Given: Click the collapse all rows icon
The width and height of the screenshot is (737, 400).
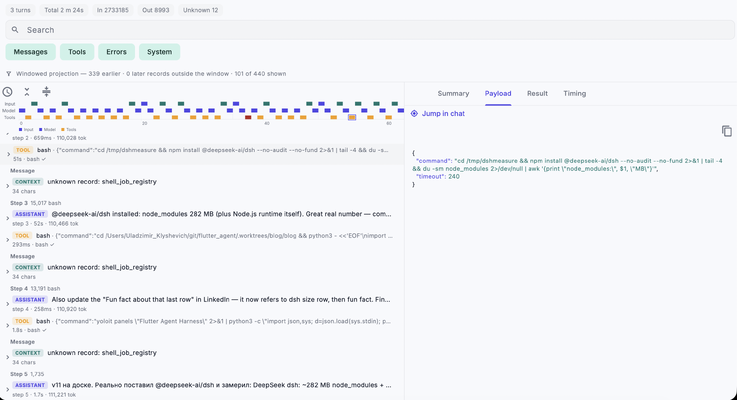Looking at the screenshot, I should coord(27,92).
